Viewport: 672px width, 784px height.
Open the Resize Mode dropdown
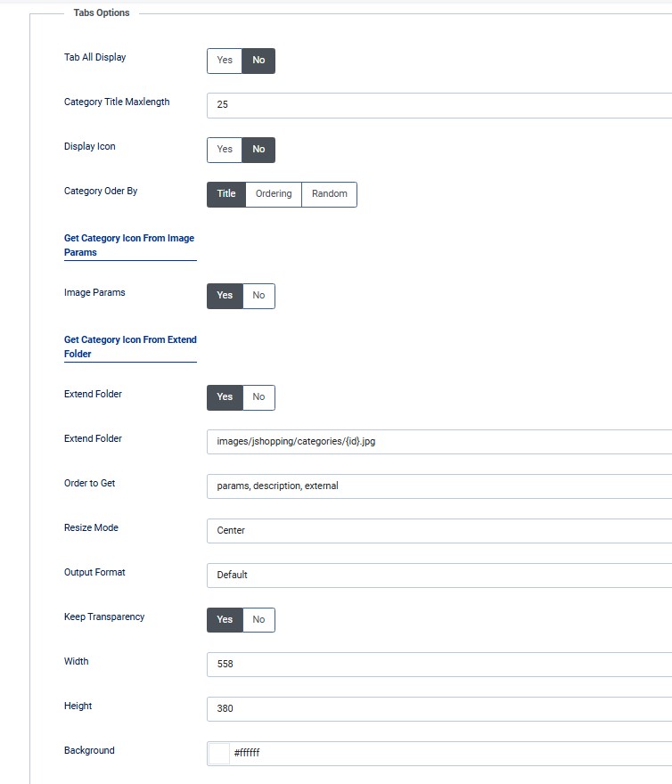438,531
